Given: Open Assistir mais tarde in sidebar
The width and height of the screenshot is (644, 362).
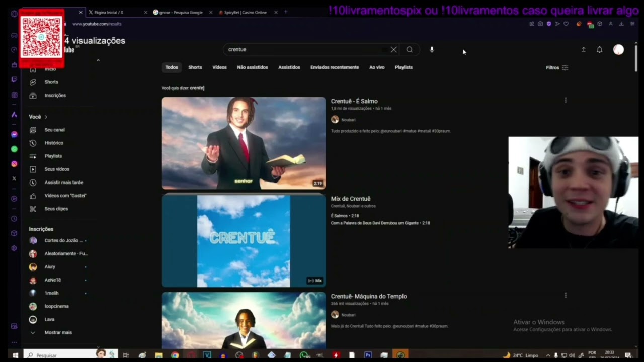Looking at the screenshot, I should [63, 182].
